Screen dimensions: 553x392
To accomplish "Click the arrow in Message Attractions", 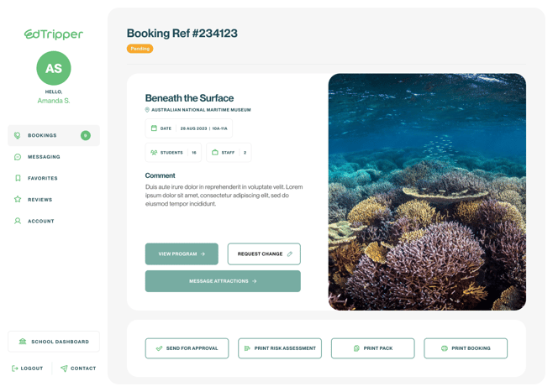I will [x=255, y=281].
